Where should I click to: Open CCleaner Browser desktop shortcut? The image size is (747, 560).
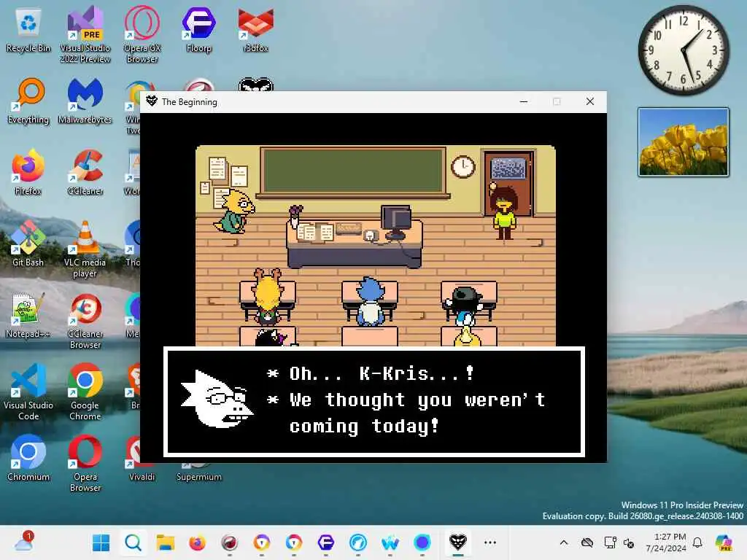[x=85, y=321]
